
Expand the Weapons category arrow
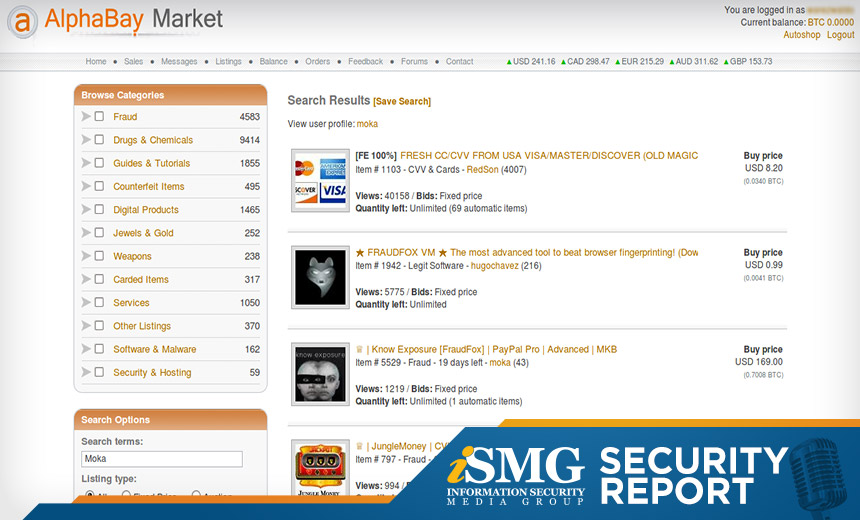click(x=86, y=256)
